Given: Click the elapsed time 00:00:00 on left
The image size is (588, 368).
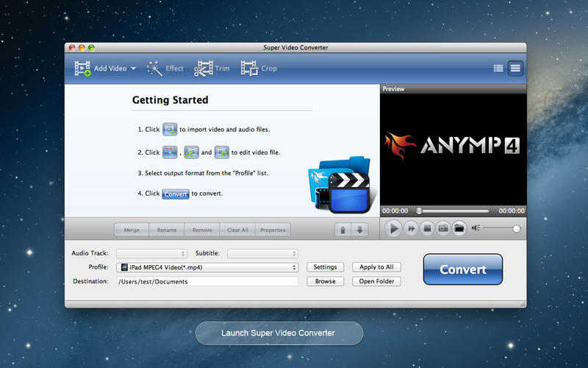Looking at the screenshot, I should [x=395, y=211].
